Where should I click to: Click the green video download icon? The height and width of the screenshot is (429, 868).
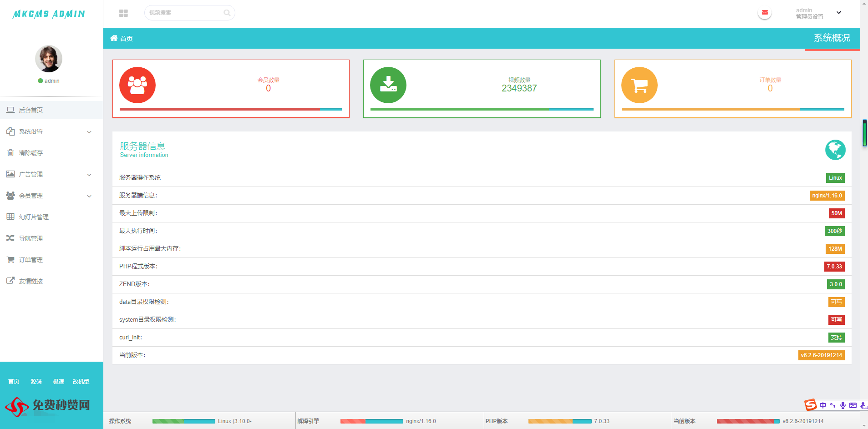point(388,85)
